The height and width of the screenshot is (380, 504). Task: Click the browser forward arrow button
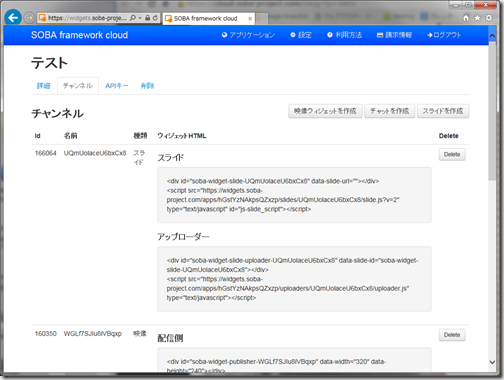[29, 18]
